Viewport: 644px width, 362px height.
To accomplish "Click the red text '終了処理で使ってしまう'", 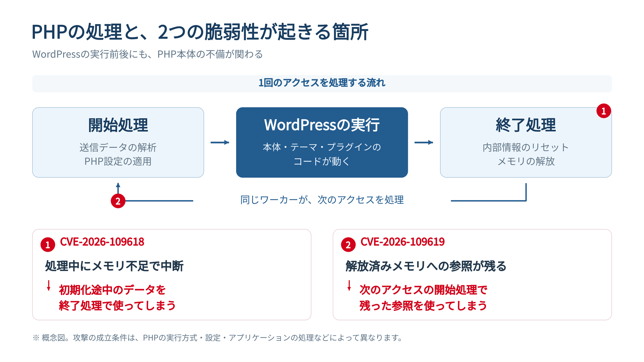I will (118, 306).
